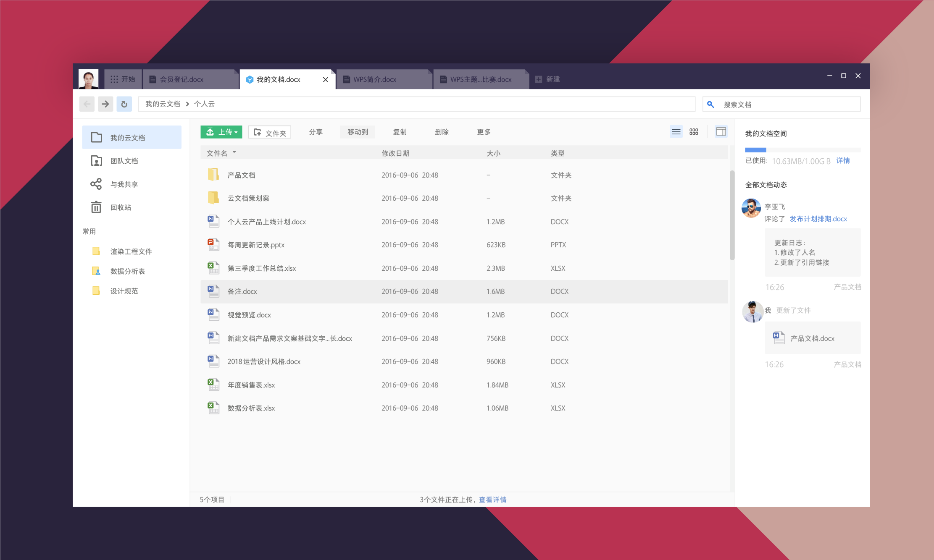
Task: Toggle the side panel layout button
Action: coord(721,132)
